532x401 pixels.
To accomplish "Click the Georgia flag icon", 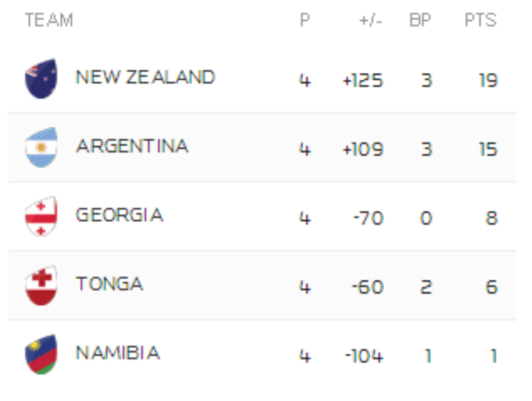I will click(41, 216).
